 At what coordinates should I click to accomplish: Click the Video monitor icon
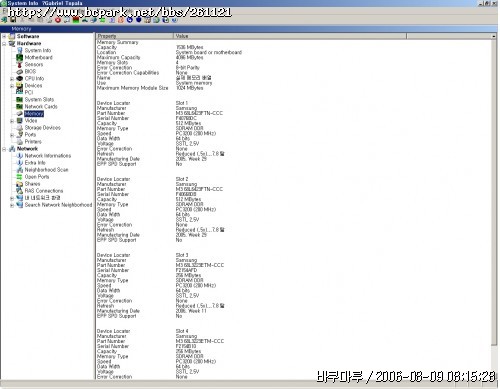(20, 121)
